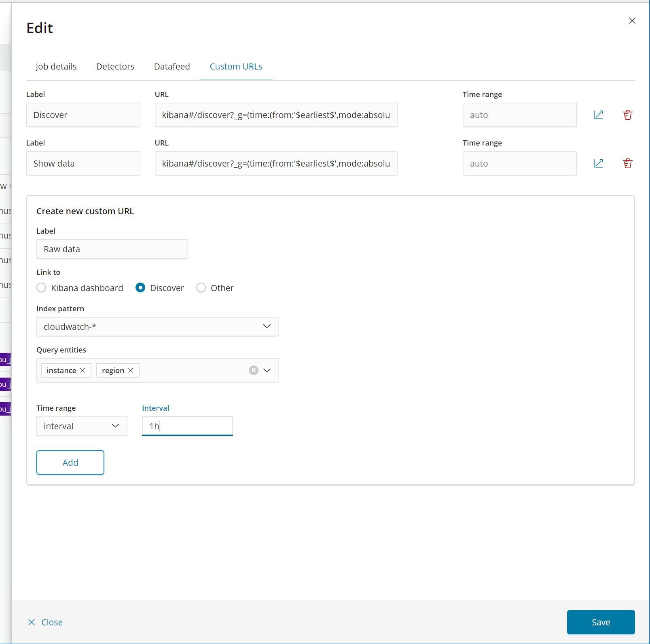Edit the Discover label field
The image size is (650, 644).
click(83, 115)
